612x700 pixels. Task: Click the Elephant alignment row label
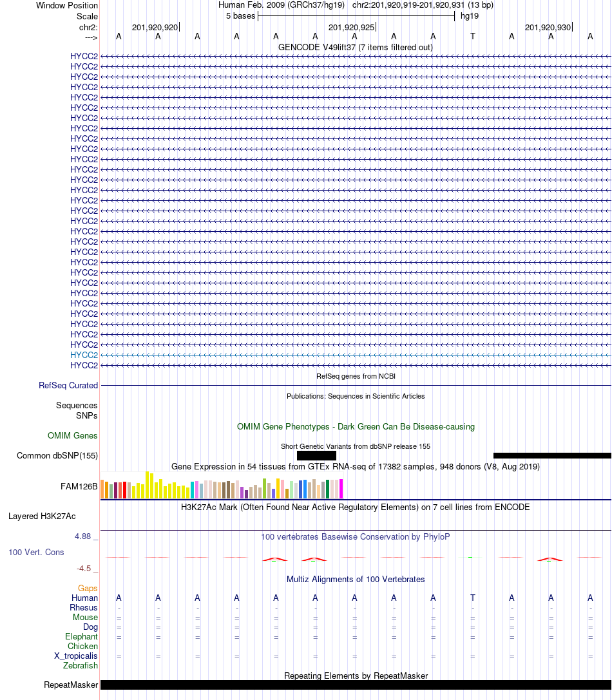click(81, 637)
